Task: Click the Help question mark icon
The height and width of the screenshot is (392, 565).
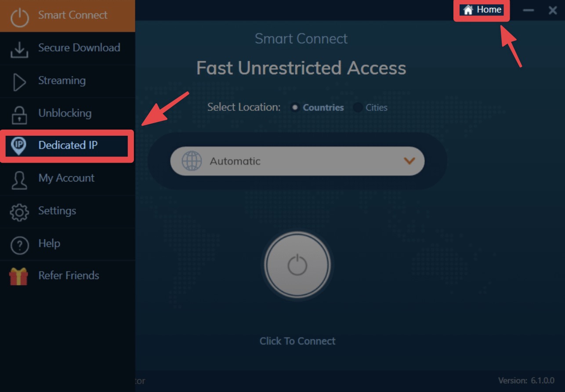Action: pyautogui.click(x=19, y=245)
